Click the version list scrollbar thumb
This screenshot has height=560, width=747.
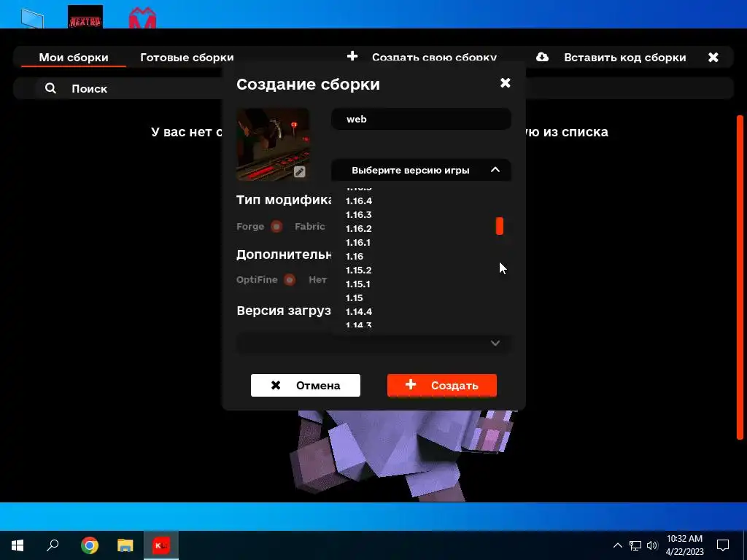pyautogui.click(x=499, y=226)
